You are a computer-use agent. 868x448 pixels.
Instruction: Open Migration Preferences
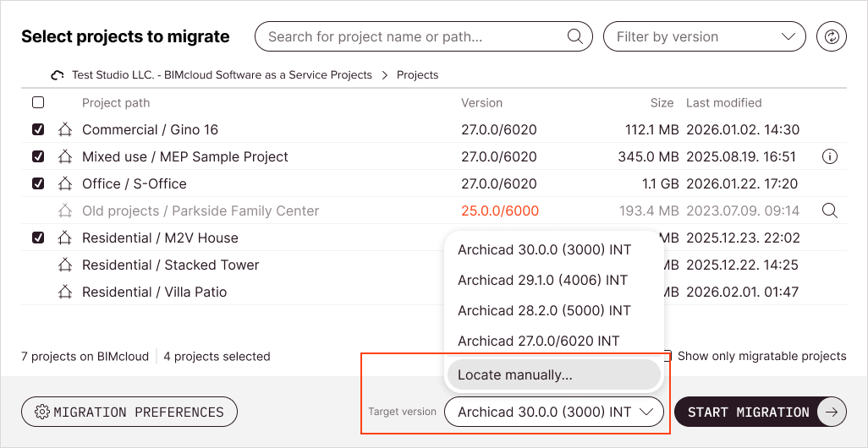click(x=129, y=412)
